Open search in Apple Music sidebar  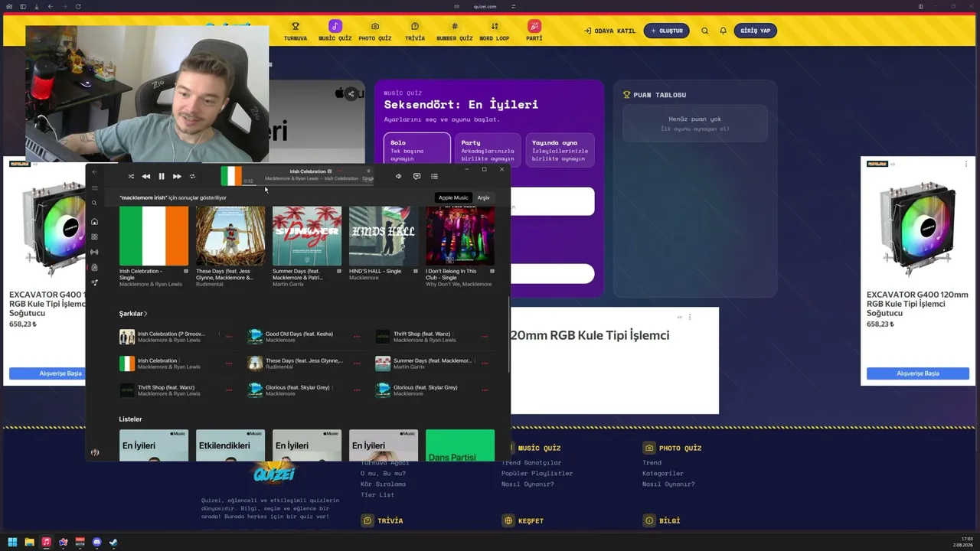point(95,203)
